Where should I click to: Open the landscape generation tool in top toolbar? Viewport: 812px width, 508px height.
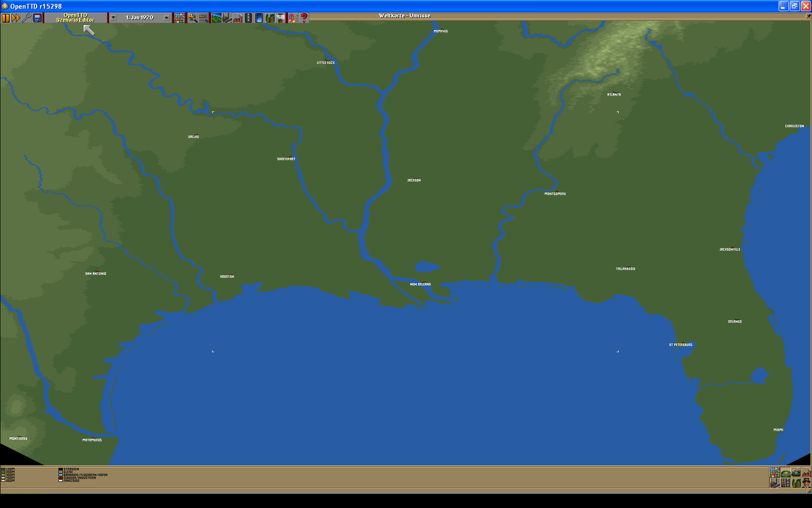216,18
